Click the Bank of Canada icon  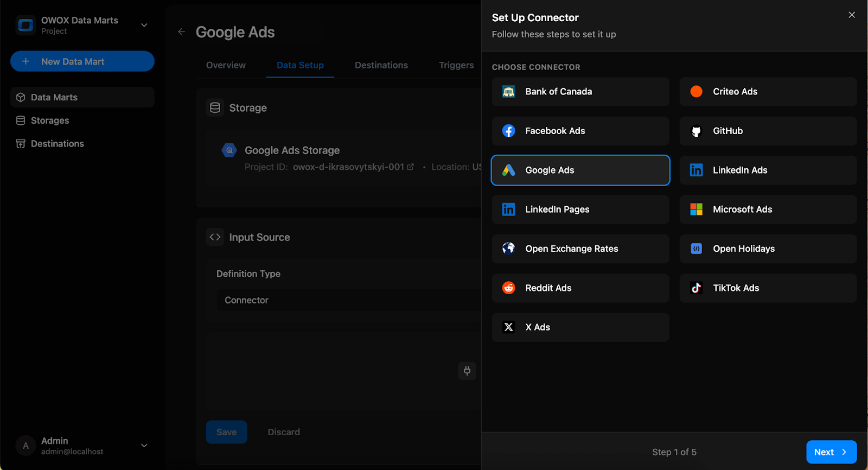508,92
